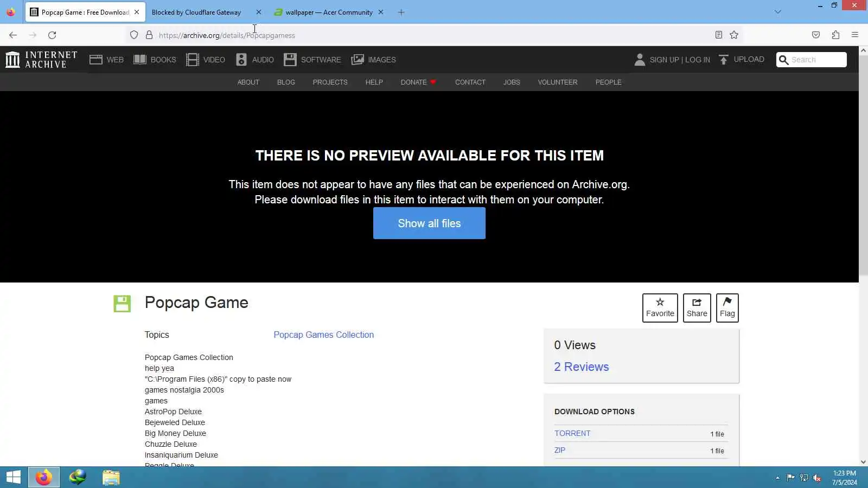Click the network tray icon
The width and height of the screenshot is (868, 488).
pyautogui.click(x=804, y=478)
